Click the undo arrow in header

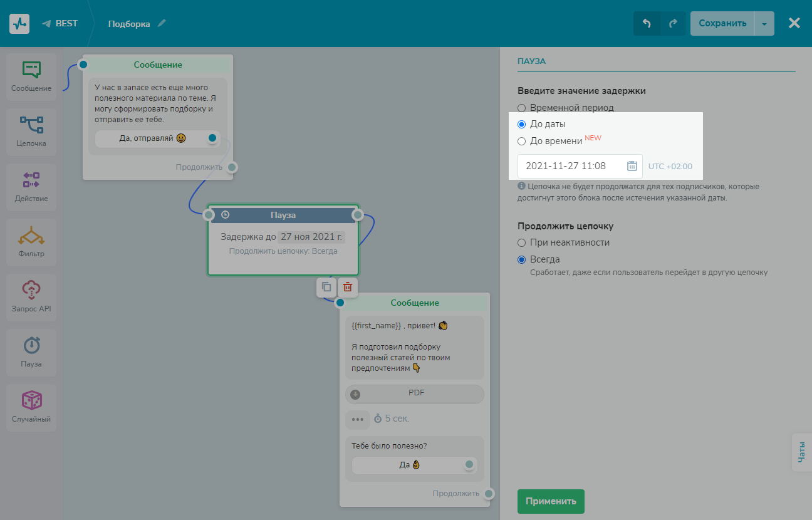[x=647, y=24]
